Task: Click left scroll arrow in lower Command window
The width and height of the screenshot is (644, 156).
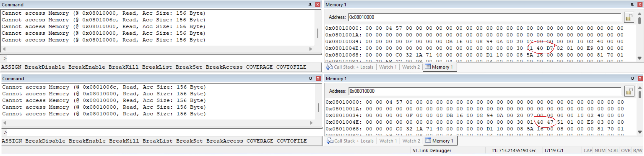Action: pyautogui.click(x=5, y=123)
